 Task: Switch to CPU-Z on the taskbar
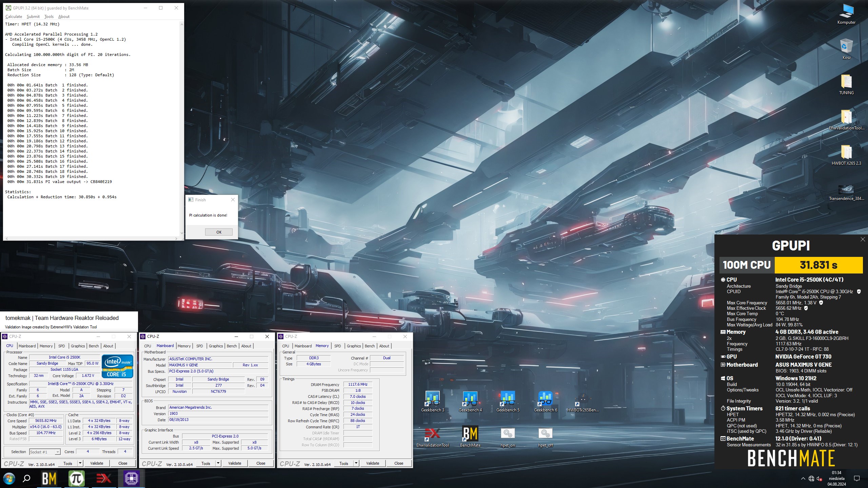point(131,479)
